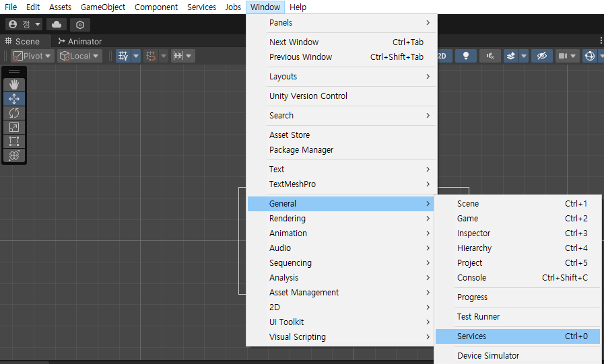Open the Asset Store
Image resolution: width=604 pixels, height=364 pixels.
pyautogui.click(x=341, y=135)
